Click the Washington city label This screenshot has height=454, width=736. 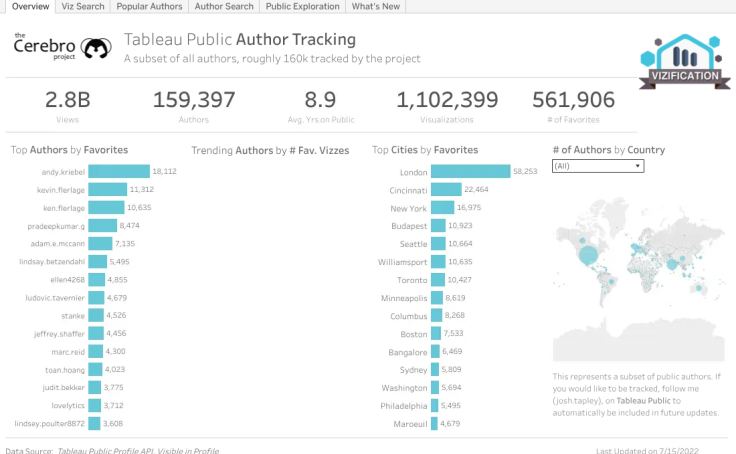pos(404,388)
